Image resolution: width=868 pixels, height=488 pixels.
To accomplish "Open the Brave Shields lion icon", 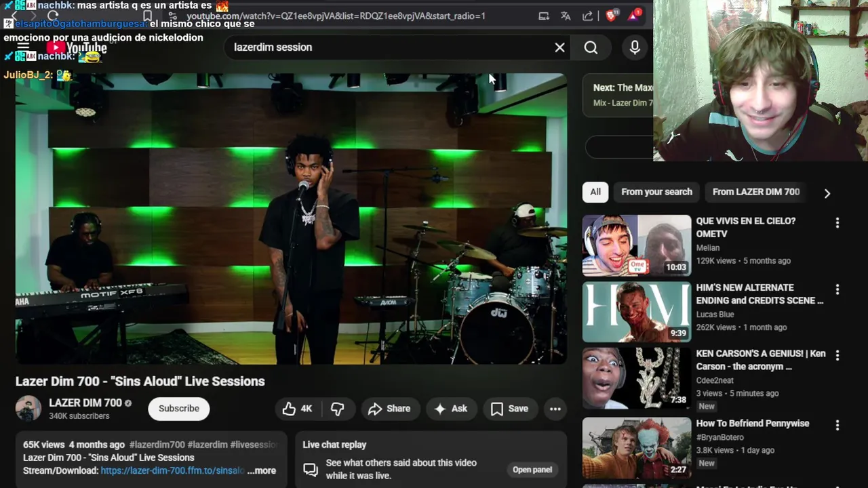I will [611, 16].
